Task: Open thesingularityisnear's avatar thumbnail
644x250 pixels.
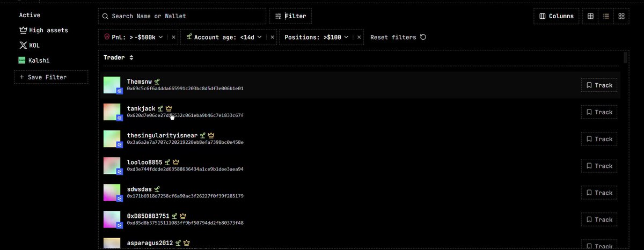Action: [x=112, y=139]
